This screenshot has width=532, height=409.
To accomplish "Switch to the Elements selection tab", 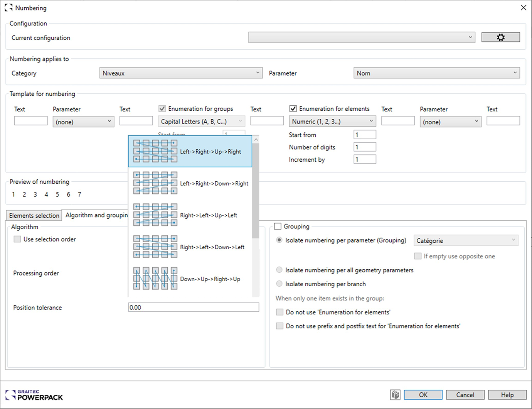I will pyautogui.click(x=34, y=215).
